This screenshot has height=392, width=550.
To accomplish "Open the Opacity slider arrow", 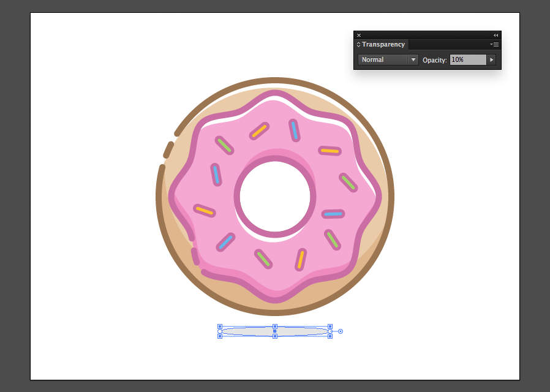I will pos(491,59).
